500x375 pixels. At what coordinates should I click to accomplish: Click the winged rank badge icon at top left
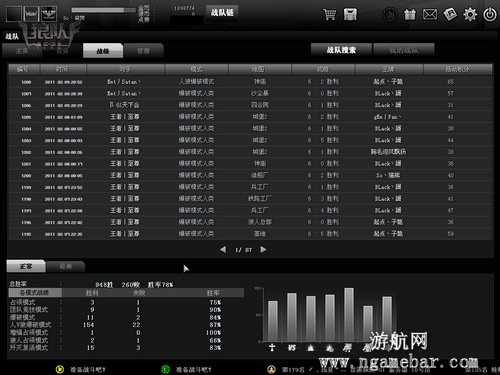(49, 14)
